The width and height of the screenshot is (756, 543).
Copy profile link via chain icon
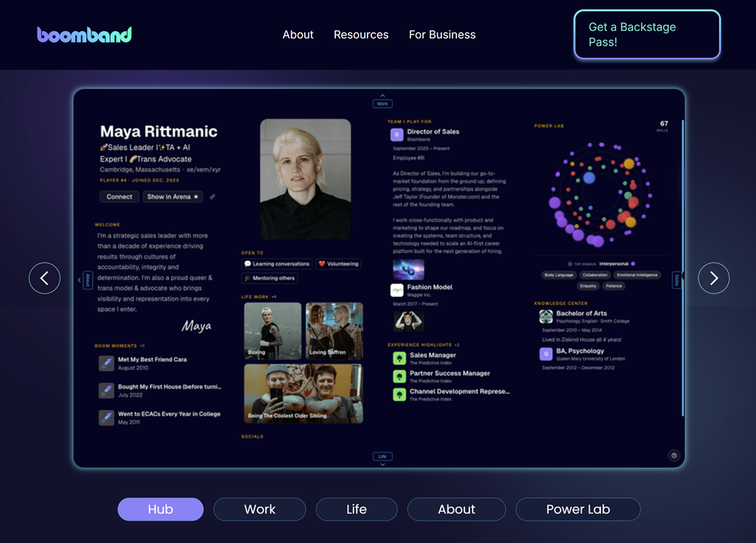tap(213, 197)
